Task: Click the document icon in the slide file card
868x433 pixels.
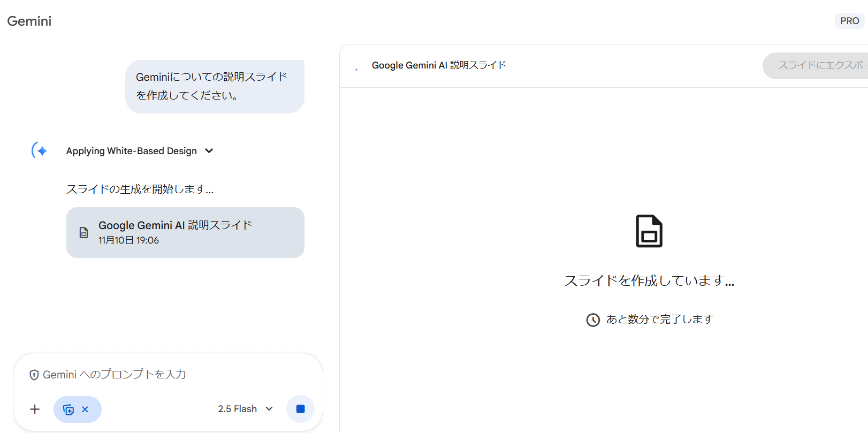Action: click(83, 232)
